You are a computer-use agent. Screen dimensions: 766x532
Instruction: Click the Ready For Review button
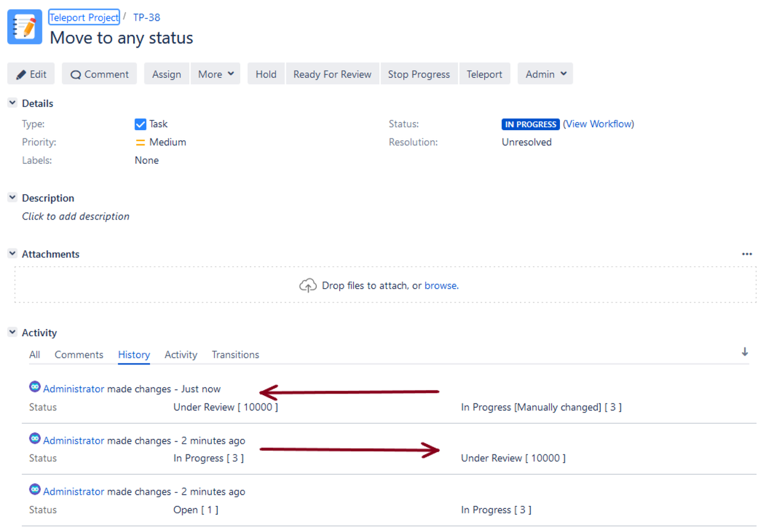(332, 74)
